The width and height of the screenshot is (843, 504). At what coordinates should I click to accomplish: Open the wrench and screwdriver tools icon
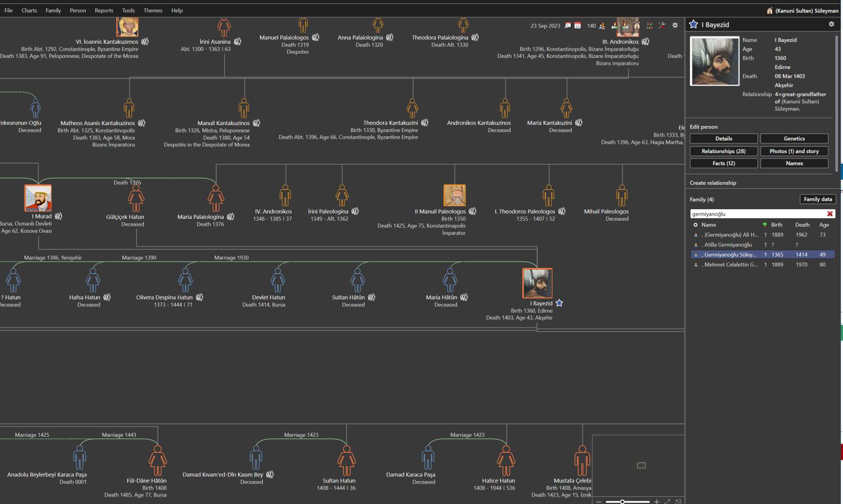tap(662, 26)
